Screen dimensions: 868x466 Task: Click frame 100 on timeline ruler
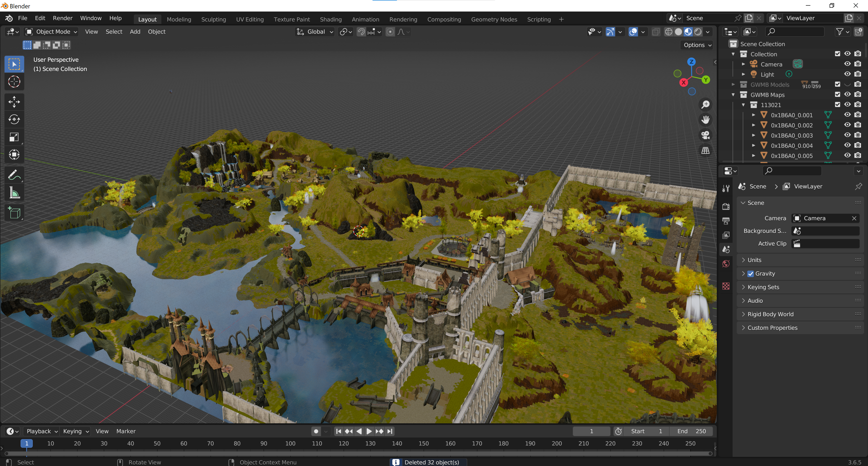point(290,443)
